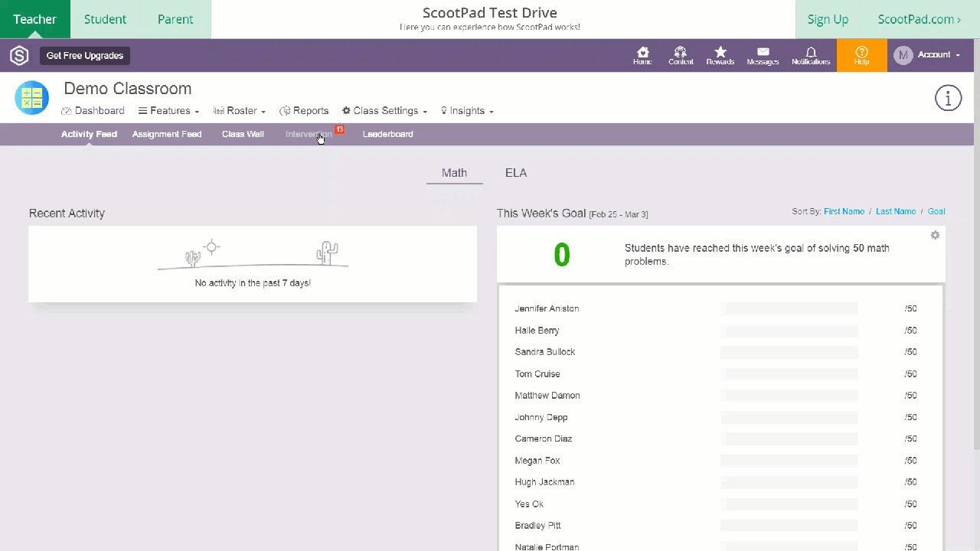Screen dimensions: 980x551
Task: Open the Content icon in top bar
Action: (681, 55)
